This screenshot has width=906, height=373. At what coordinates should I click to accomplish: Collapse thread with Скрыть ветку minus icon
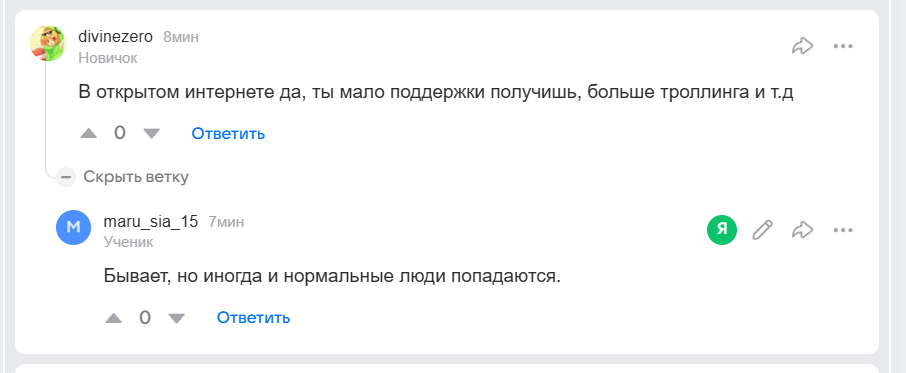click(x=66, y=176)
